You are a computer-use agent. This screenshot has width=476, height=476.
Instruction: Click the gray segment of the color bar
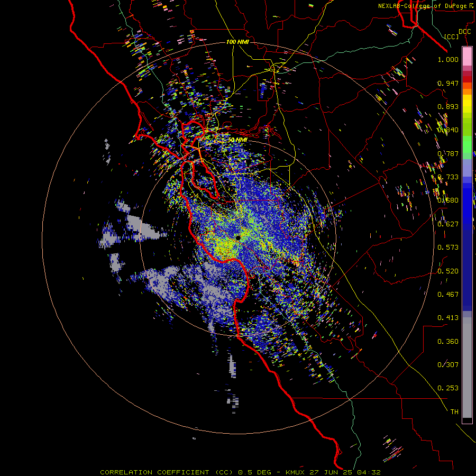point(467,368)
